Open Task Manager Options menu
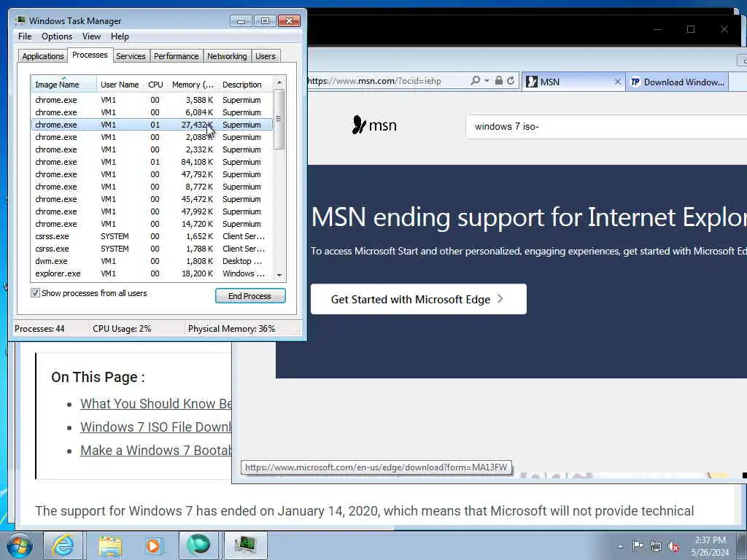This screenshot has width=747, height=560. [57, 36]
